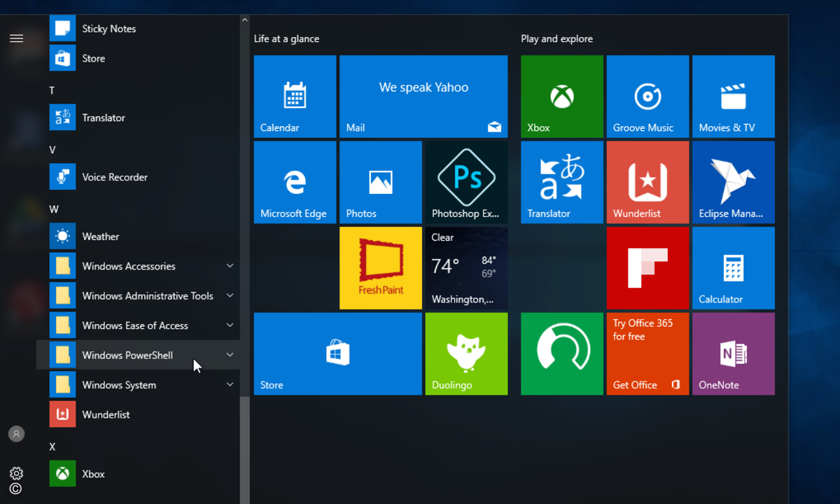840x504 pixels.
Task: Open the Windows Accessories folder
Action: pyautogui.click(x=138, y=266)
